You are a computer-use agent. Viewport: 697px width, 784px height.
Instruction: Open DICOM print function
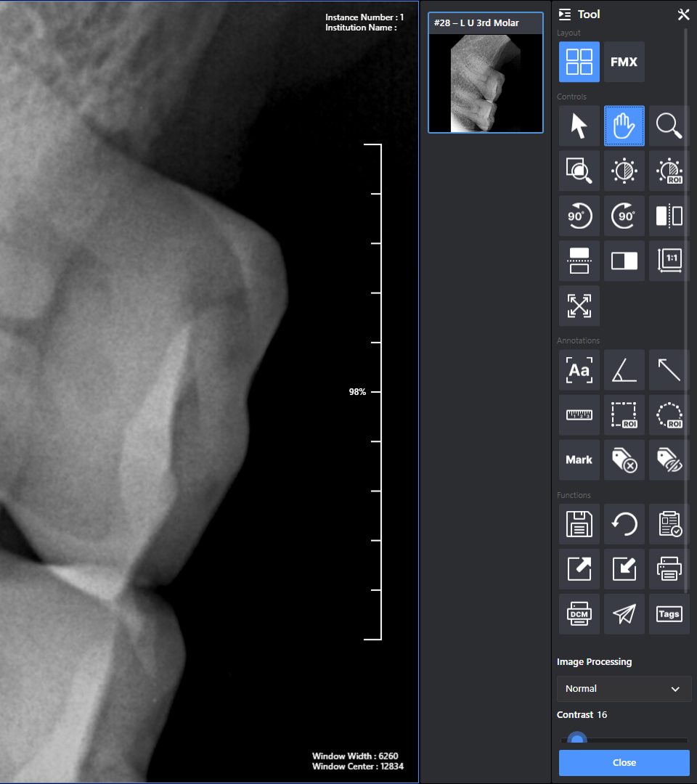[579, 614]
